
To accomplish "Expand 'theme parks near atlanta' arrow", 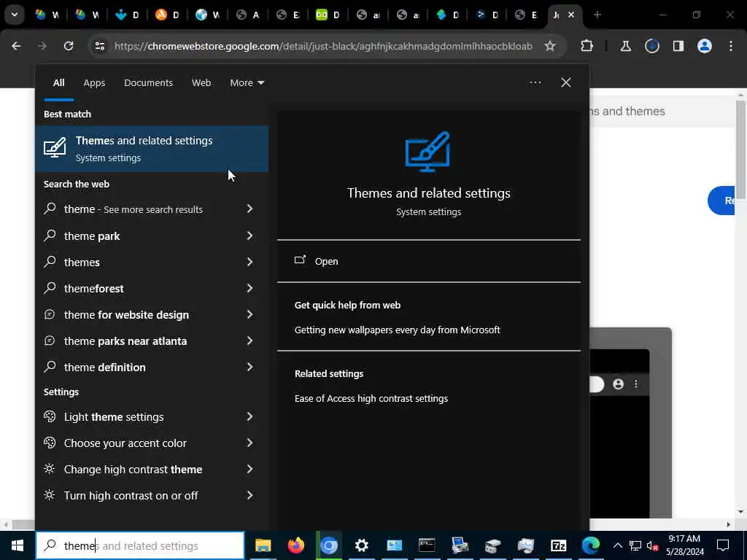I will [249, 340].
